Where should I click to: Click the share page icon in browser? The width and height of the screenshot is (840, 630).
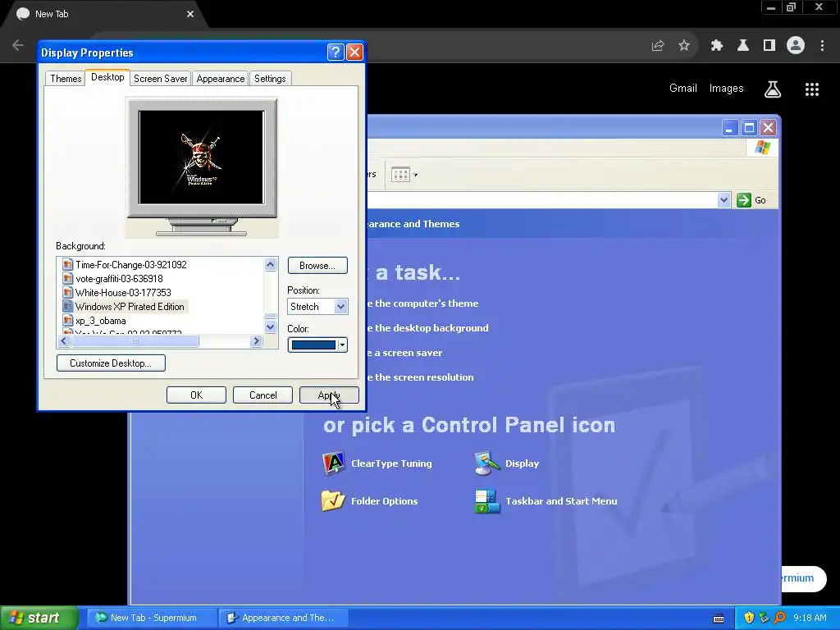(x=658, y=46)
